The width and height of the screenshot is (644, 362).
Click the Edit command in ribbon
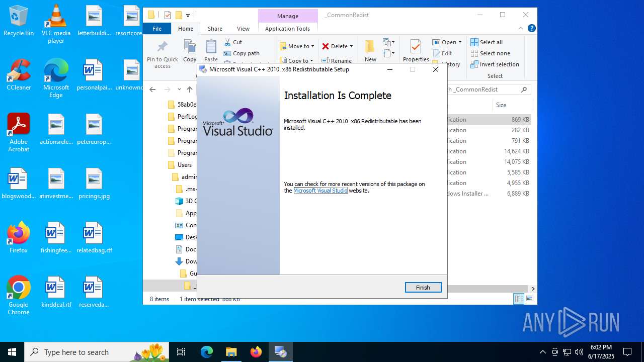[442, 53]
